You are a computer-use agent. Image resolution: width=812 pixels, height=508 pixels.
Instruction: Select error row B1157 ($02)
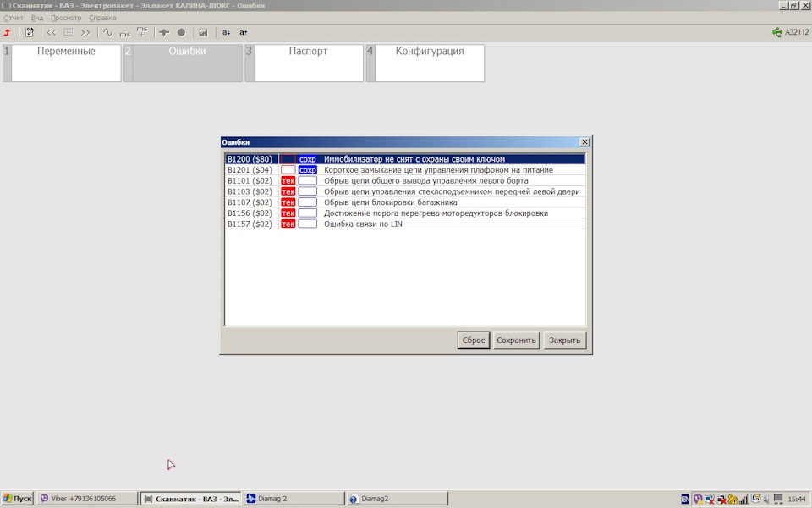click(x=405, y=224)
